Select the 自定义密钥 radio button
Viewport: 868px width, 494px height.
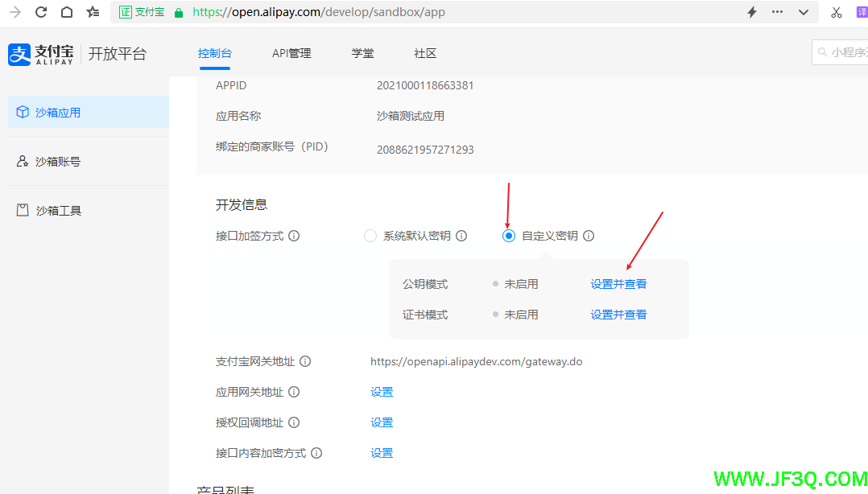coord(509,237)
